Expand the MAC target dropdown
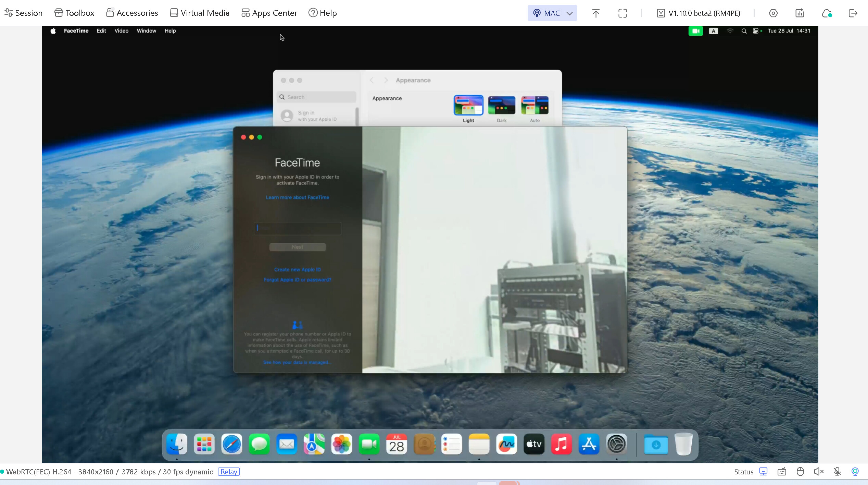Image resolution: width=868 pixels, height=485 pixels. tap(552, 13)
